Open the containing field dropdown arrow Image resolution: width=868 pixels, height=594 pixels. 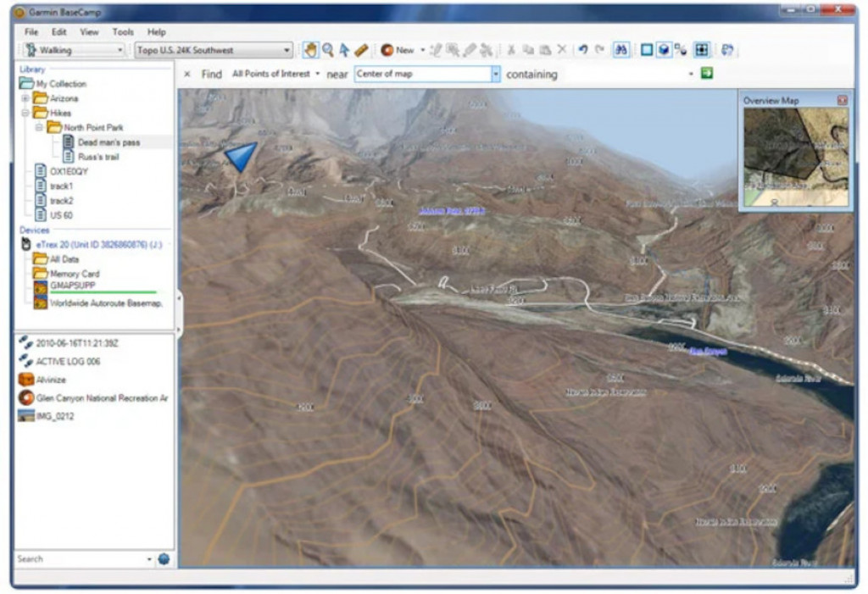[x=691, y=74]
